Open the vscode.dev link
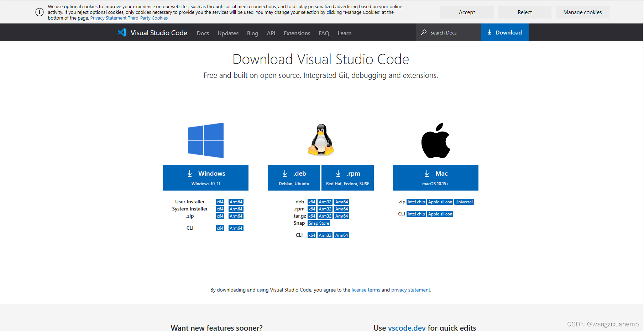The height and width of the screenshot is (331, 644). pyautogui.click(x=407, y=327)
